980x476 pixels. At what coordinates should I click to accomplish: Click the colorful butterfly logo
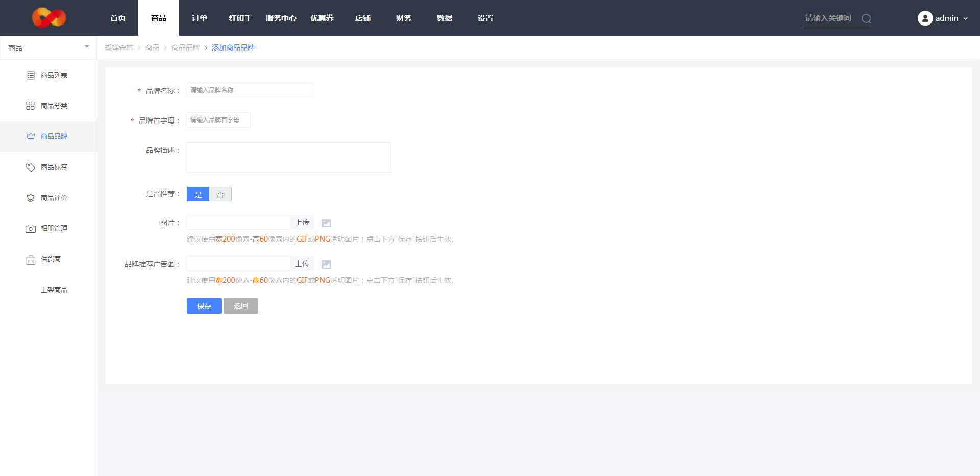49,17
